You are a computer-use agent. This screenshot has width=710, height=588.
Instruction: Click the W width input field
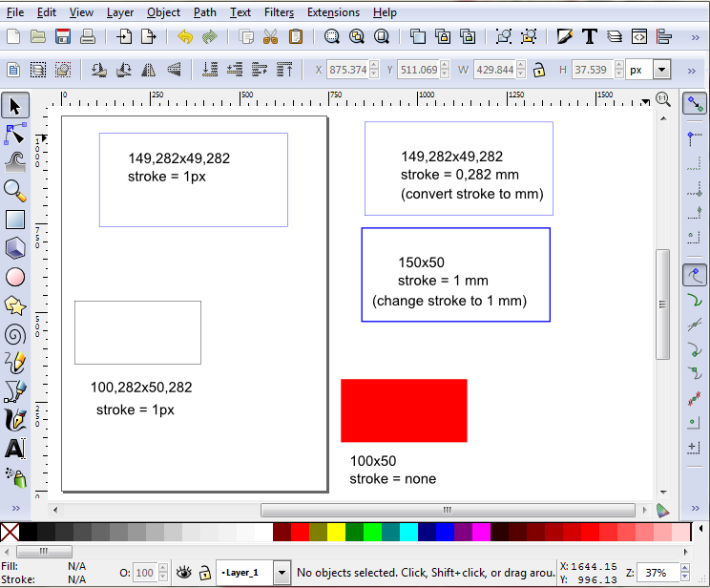click(493, 70)
